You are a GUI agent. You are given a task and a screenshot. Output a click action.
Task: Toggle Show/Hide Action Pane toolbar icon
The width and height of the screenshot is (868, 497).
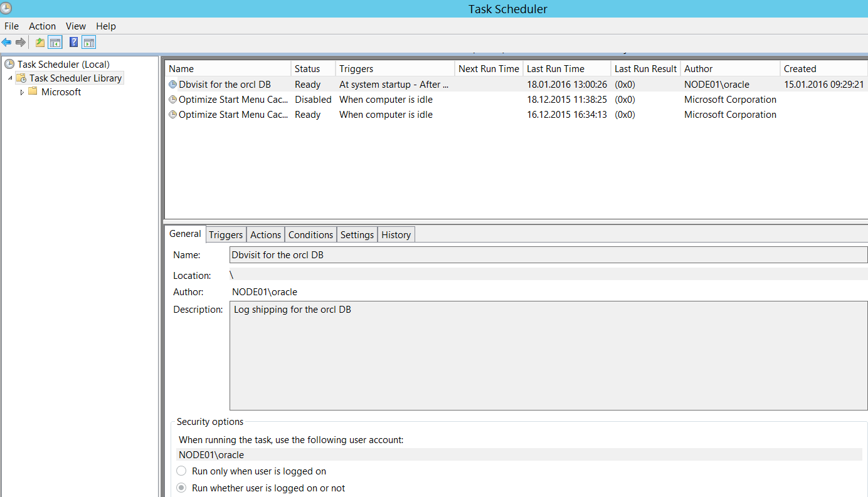pos(89,43)
